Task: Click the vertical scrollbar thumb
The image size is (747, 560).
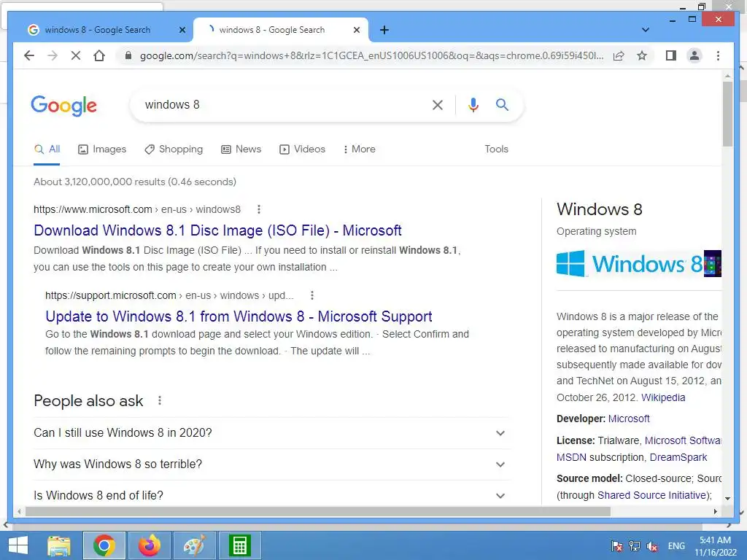Action: (x=727, y=114)
